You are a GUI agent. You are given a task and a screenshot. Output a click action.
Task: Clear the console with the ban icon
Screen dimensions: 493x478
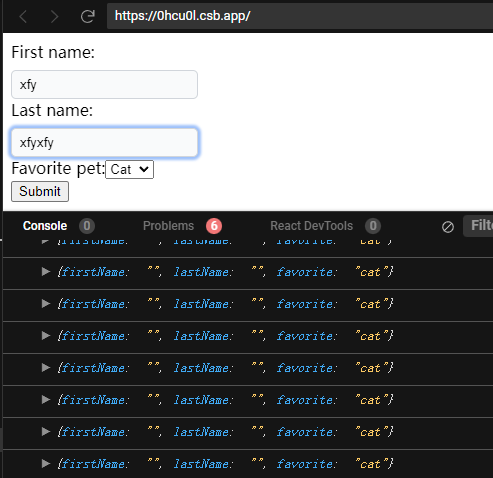click(448, 227)
